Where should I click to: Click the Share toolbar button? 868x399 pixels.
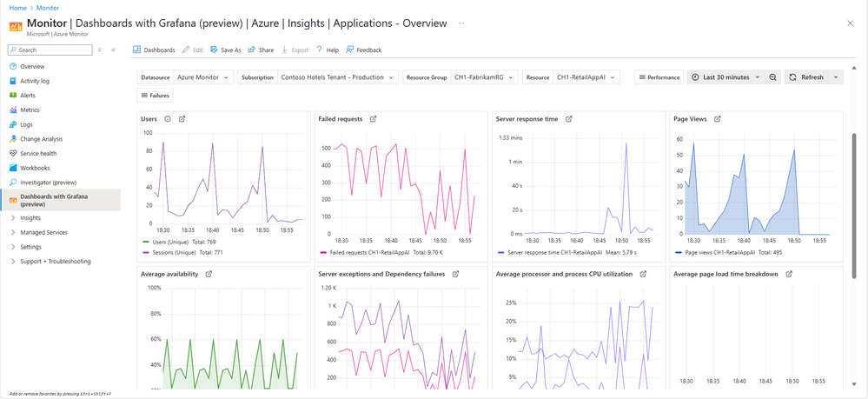point(261,50)
